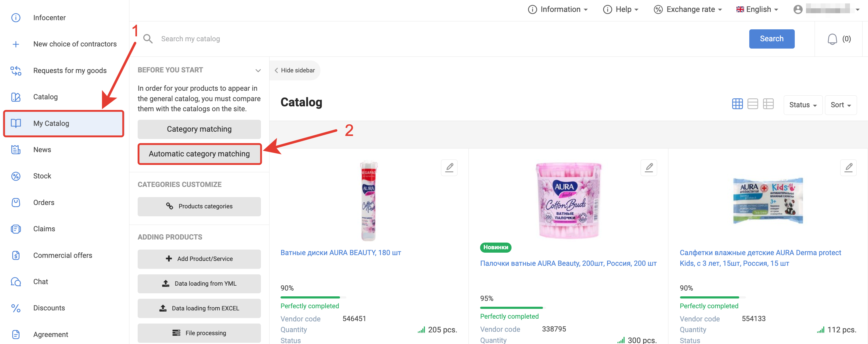Screen dimensions: 868x344
Task: Open the English language dropdown
Action: pos(757,9)
